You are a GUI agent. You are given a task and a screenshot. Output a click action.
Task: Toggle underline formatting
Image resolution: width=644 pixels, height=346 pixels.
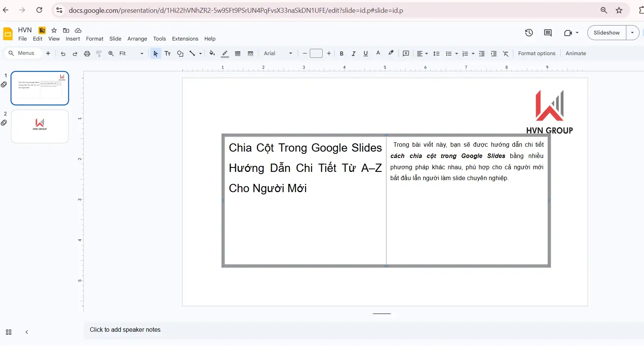(365, 53)
